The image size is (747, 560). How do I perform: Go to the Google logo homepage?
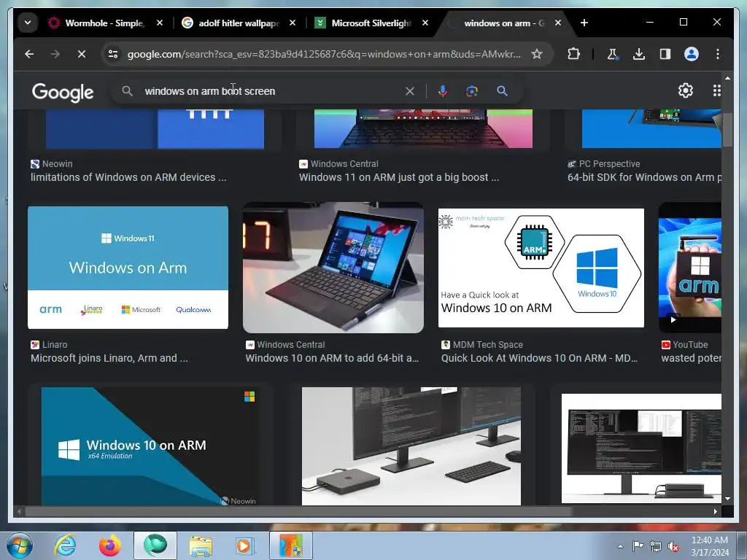click(63, 92)
